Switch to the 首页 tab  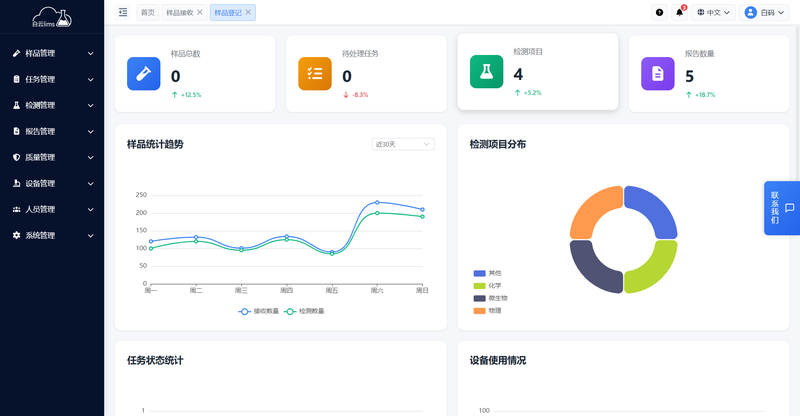148,12
